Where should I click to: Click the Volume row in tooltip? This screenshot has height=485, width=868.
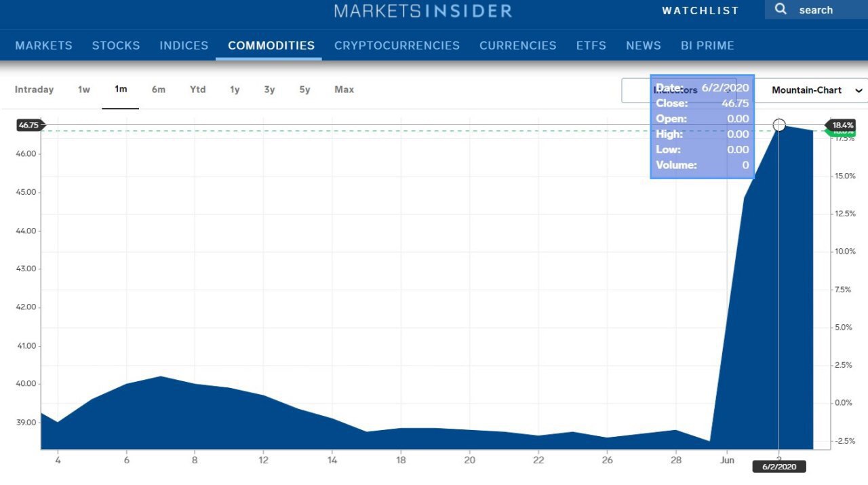tap(703, 165)
